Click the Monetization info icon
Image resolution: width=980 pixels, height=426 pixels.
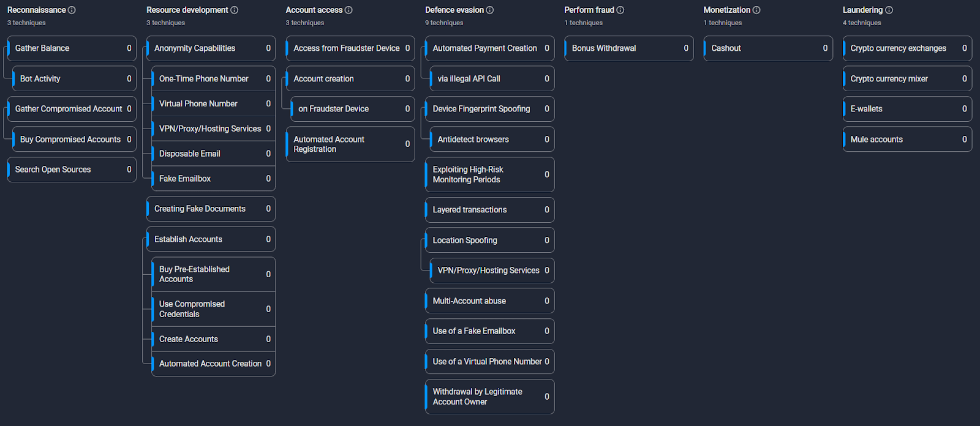(756, 10)
